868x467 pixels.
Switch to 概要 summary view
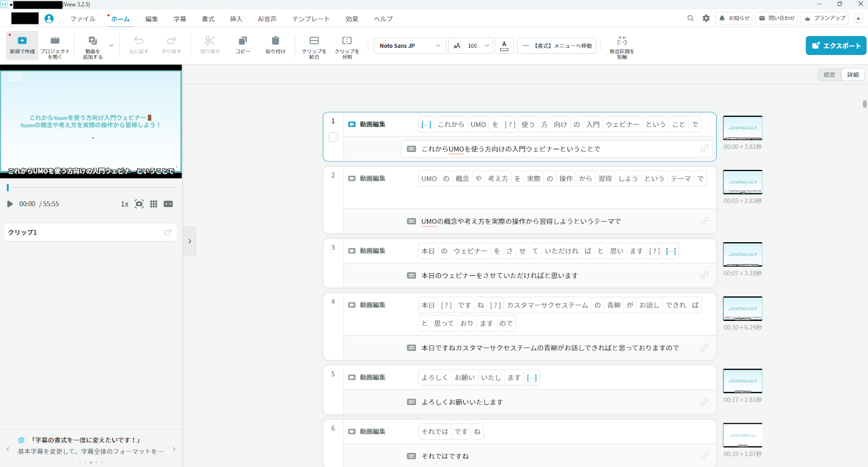coord(829,75)
